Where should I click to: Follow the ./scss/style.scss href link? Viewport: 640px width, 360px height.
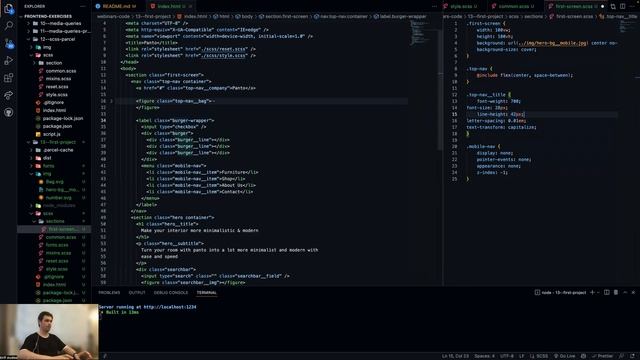pyautogui.click(x=223, y=56)
